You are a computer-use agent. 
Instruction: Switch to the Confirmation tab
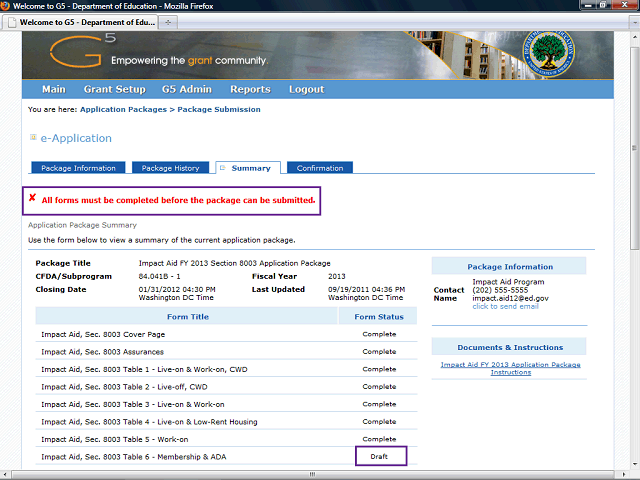pos(320,168)
